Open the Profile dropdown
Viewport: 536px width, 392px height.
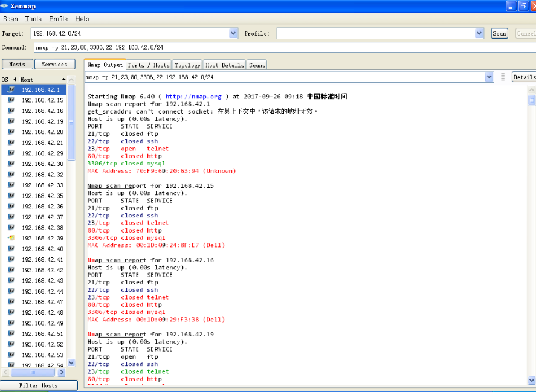(x=479, y=34)
